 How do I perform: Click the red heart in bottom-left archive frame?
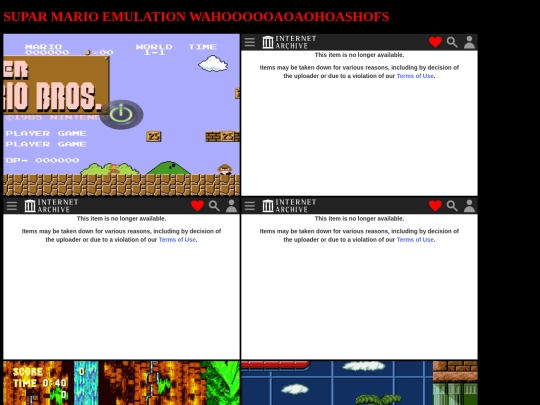(197, 206)
